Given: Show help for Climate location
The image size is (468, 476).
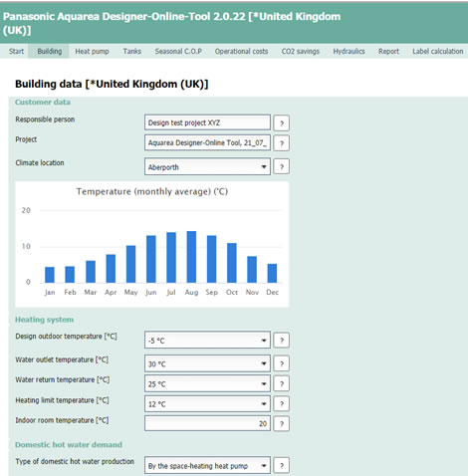Looking at the screenshot, I should coord(282,166).
